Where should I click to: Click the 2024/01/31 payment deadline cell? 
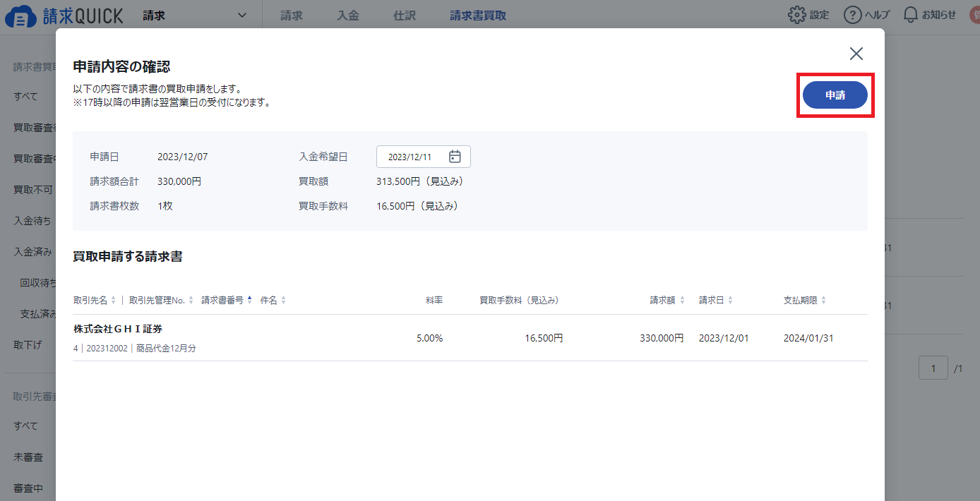tap(808, 338)
